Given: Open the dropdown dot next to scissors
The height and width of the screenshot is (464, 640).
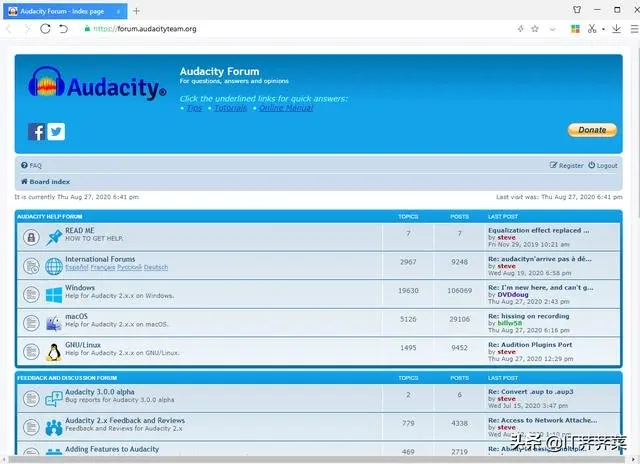Looking at the screenshot, I should (x=603, y=29).
